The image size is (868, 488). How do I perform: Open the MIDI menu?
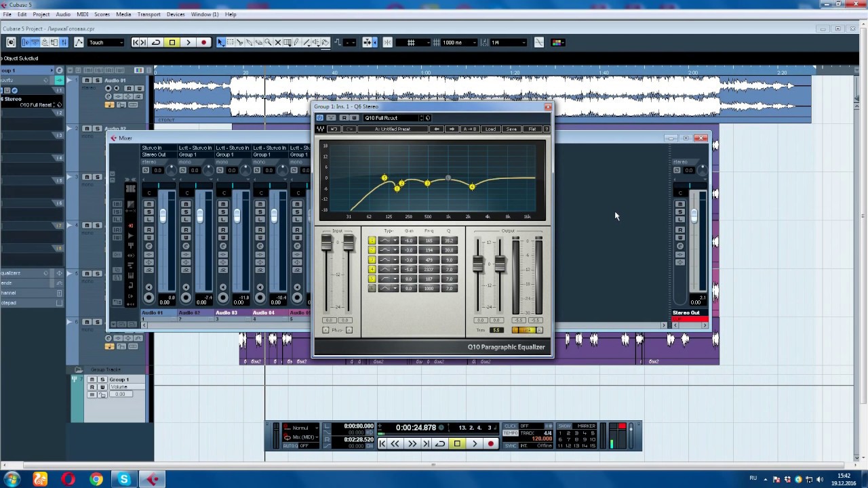coord(82,14)
